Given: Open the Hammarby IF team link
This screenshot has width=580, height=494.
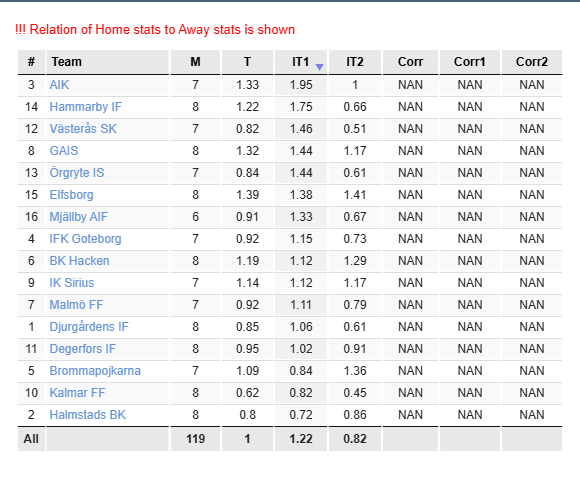Looking at the screenshot, I should tap(85, 107).
